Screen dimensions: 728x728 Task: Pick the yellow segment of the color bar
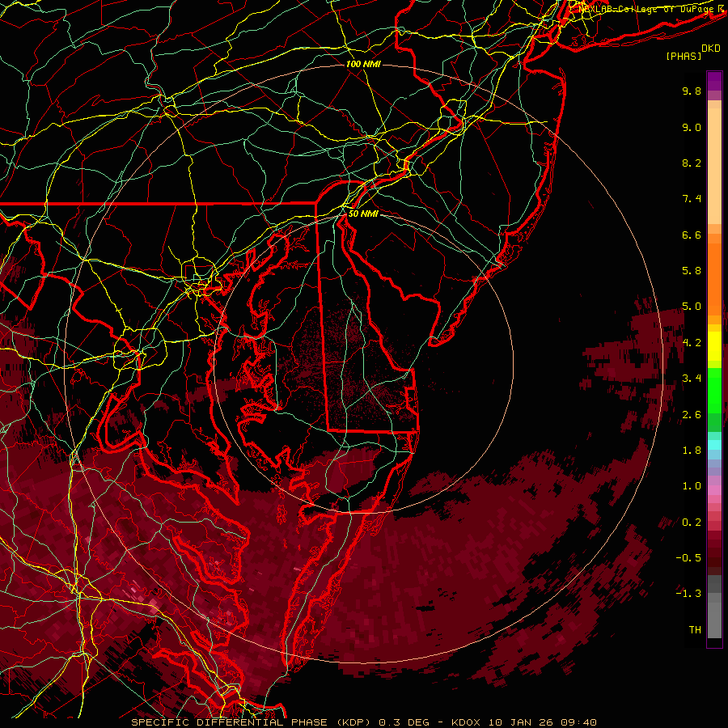(x=714, y=346)
